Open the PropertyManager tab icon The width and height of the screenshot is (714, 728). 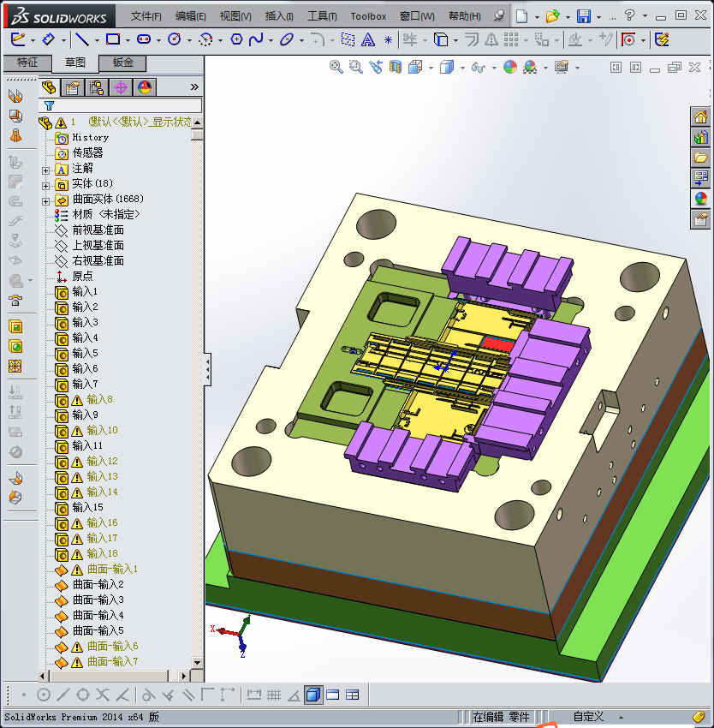point(73,87)
